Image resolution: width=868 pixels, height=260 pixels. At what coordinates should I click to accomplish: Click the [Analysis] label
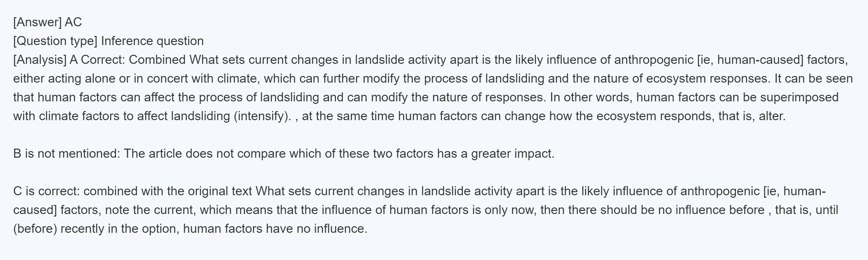coord(40,60)
